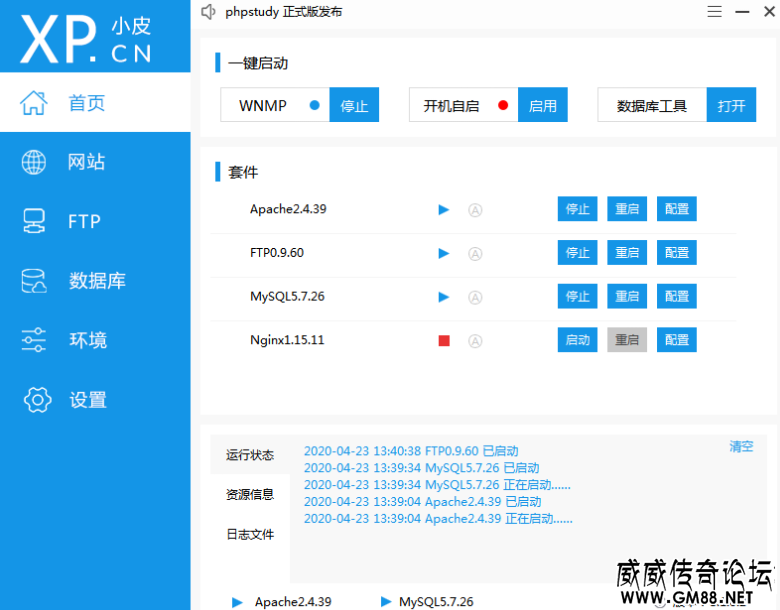The width and height of the screenshot is (780, 610).
Task: Click the database cloud icon
Action: point(34,281)
